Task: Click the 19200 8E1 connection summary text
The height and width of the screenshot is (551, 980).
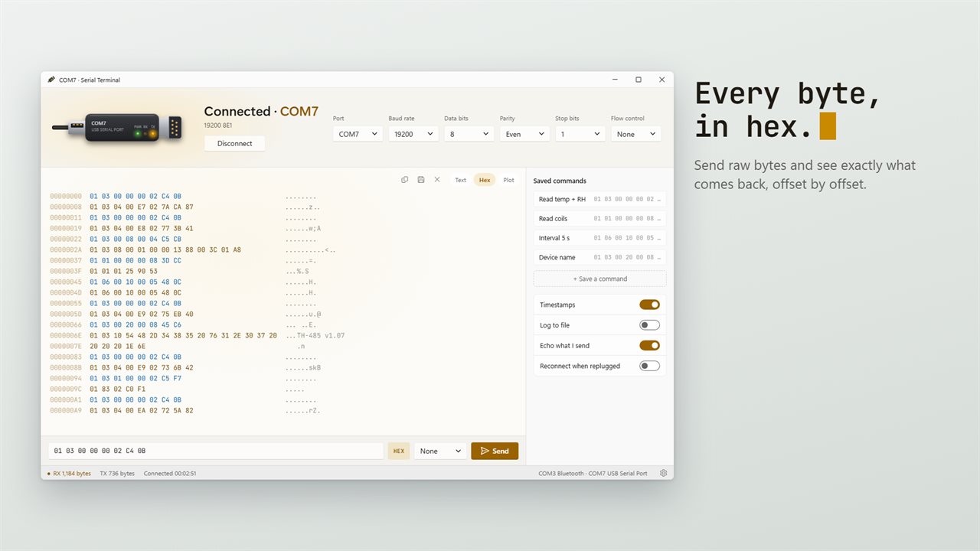Action: coord(218,125)
